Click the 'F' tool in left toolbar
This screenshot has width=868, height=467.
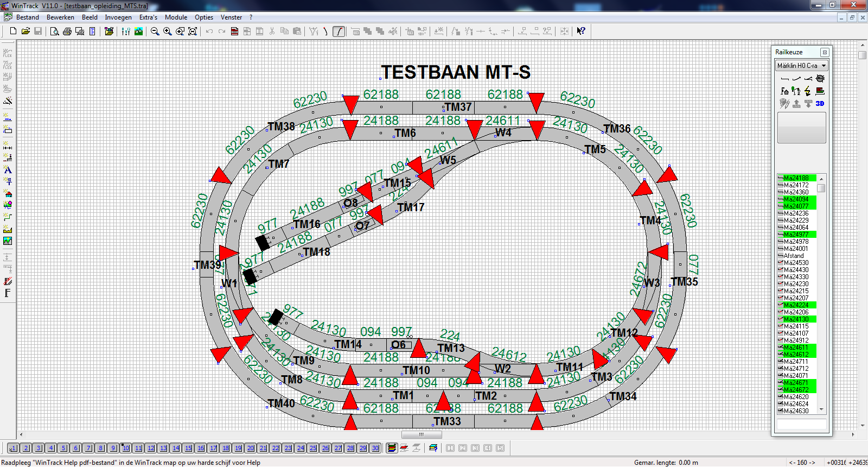point(8,293)
